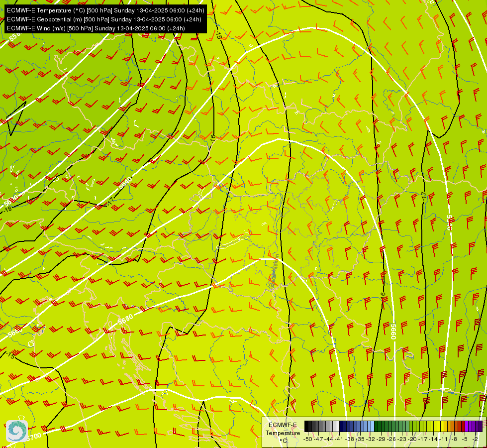487x448 pixels.
Task: Click the legend title ECMWF-E Temperature °C
Action: [283, 433]
